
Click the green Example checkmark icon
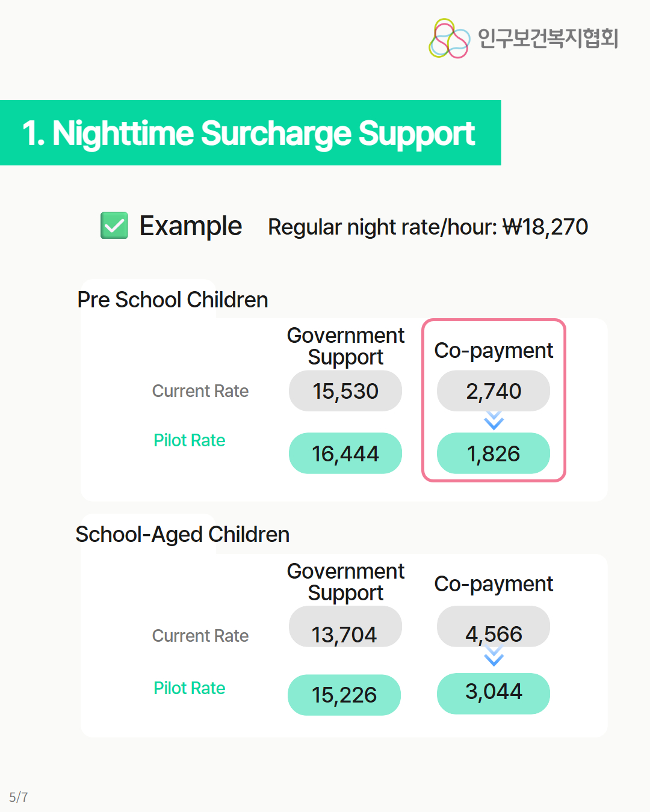114,226
